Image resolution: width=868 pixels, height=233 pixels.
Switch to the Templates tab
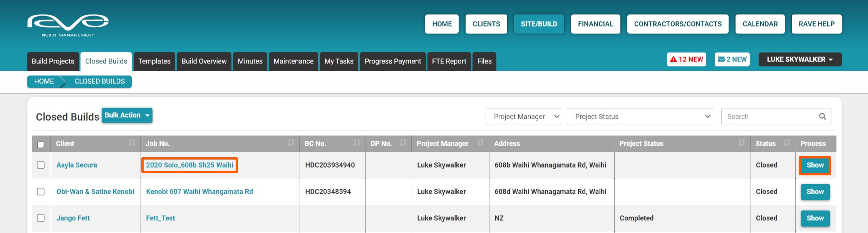point(154,62)
